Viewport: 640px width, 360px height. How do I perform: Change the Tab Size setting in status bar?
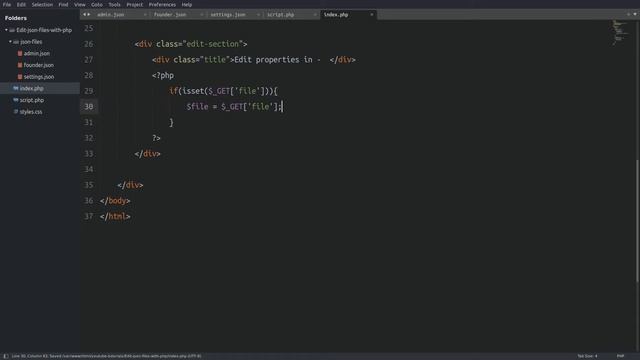tap(587, 356)
